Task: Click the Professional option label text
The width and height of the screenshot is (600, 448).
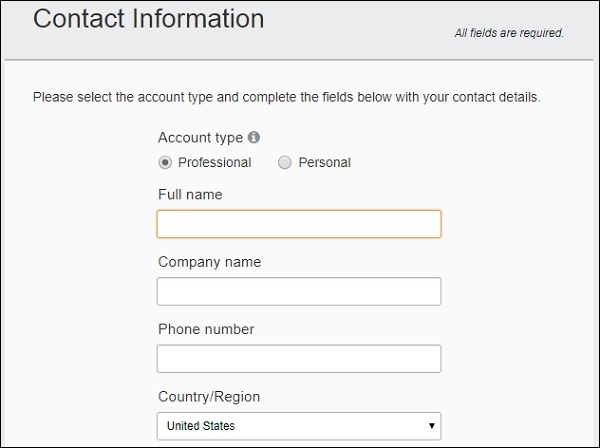Action: click(x=214, y=162)
